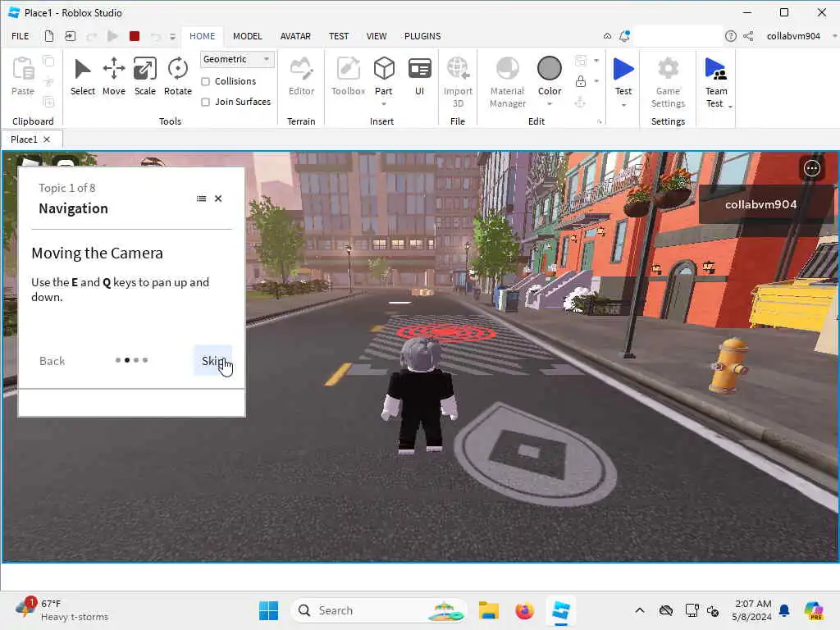Switch to the PLUGINS tab
This screenshot has height=630, width=840.
(422, 36)
